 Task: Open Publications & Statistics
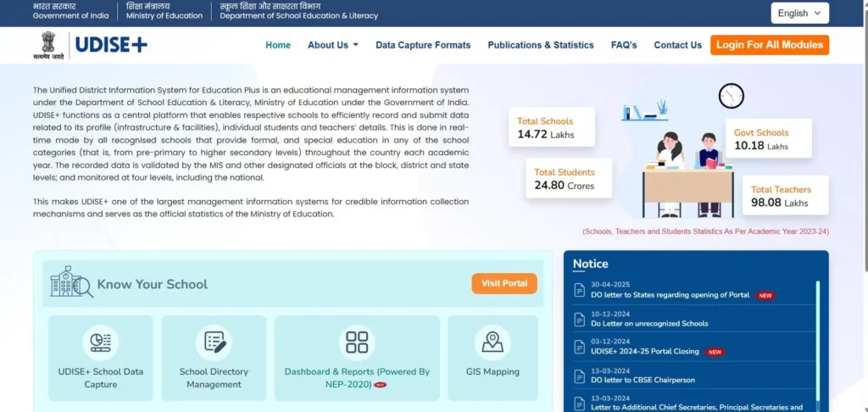(540, 46)
